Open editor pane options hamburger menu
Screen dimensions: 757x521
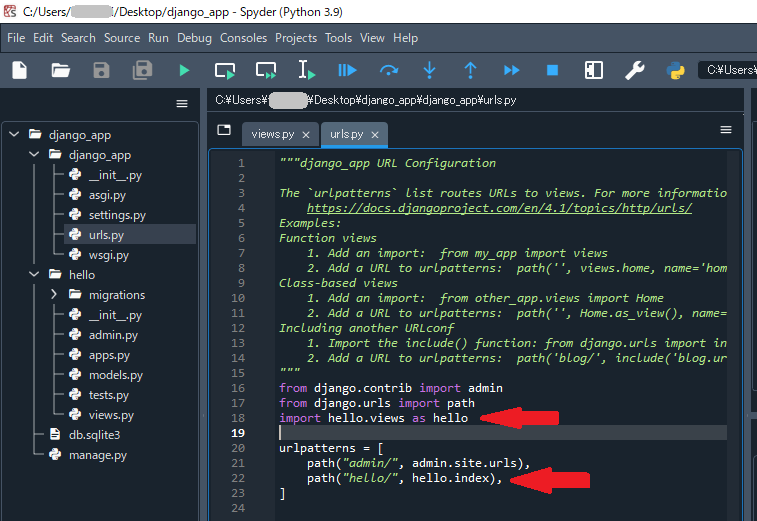click(726, 129)
